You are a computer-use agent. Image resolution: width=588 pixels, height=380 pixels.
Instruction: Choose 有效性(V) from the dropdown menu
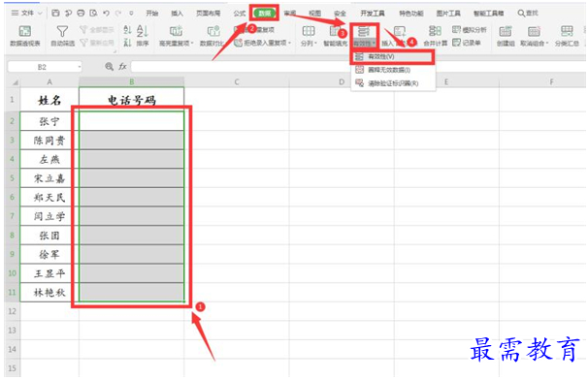[x=392, y=56]
